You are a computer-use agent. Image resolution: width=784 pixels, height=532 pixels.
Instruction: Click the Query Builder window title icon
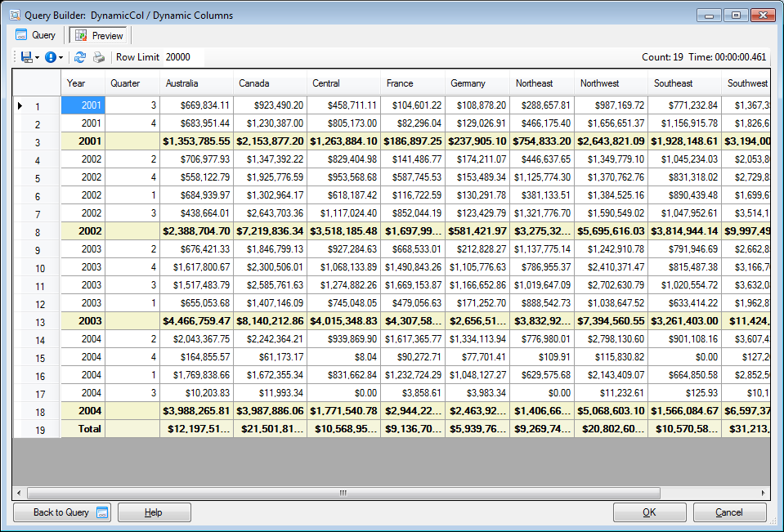point(15,15)
